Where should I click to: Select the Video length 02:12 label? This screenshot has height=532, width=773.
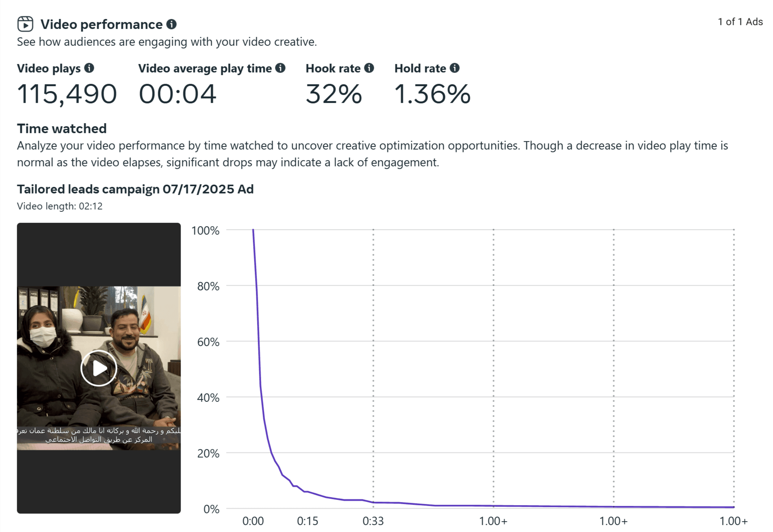click(x=60, y=206)
